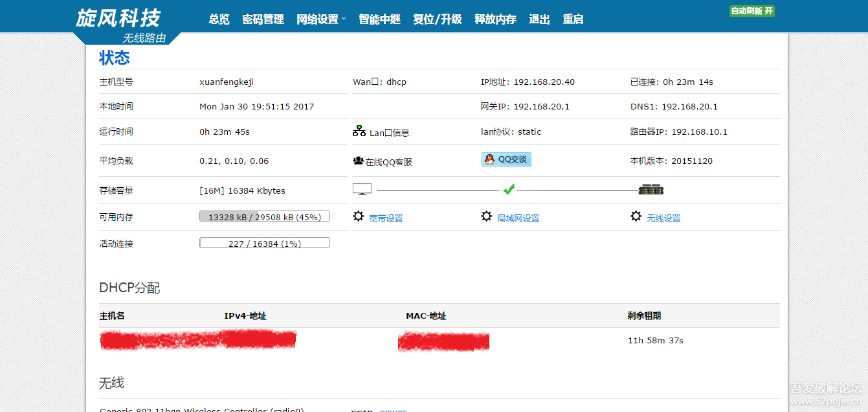Image resolution: width=868 pixels, height=412 pixels.
Task: Click the 无线设置 link
Action: pyautogui.click(x=664, y=218)
